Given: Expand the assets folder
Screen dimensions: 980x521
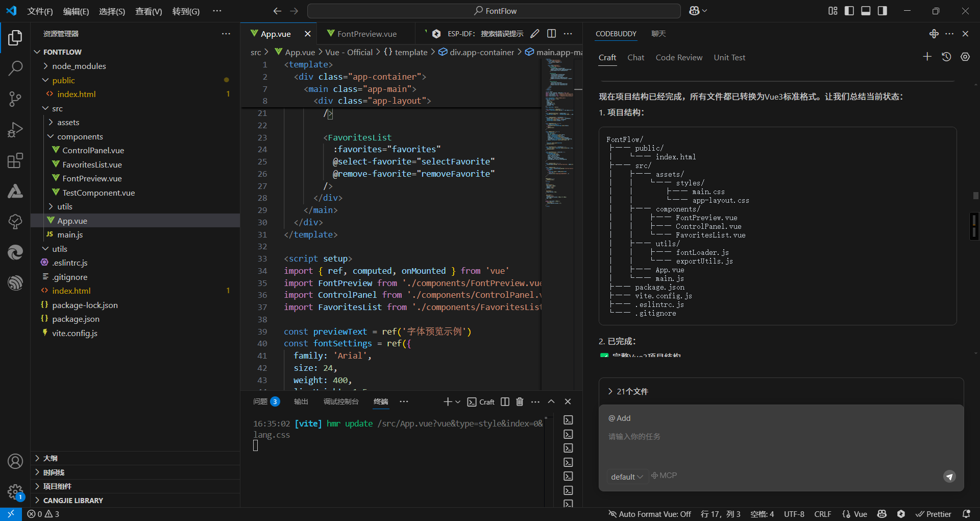Looking at the screenshot, I should 135,123.
